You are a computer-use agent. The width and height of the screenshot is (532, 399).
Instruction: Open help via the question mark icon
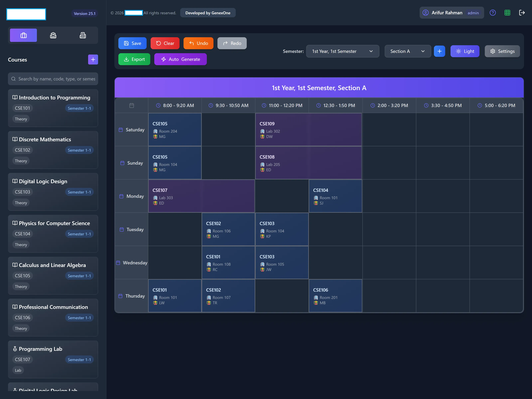493,13
